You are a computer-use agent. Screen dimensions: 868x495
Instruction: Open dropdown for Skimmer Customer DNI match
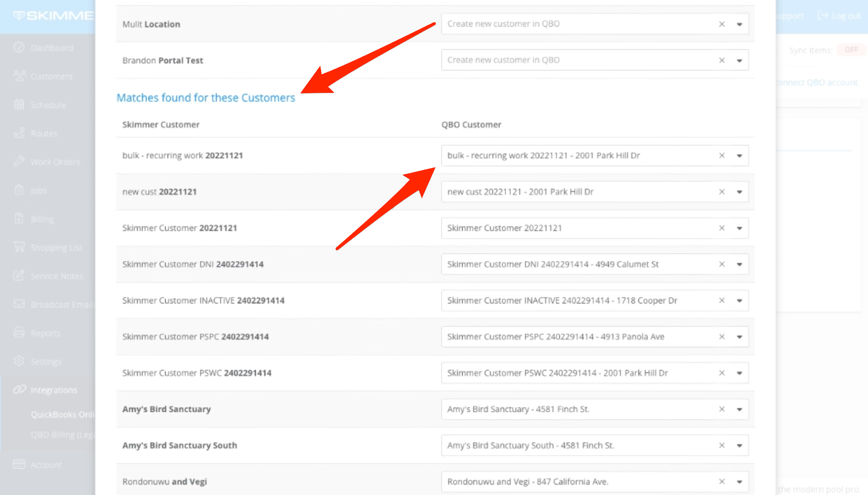(x=739, y=264)
